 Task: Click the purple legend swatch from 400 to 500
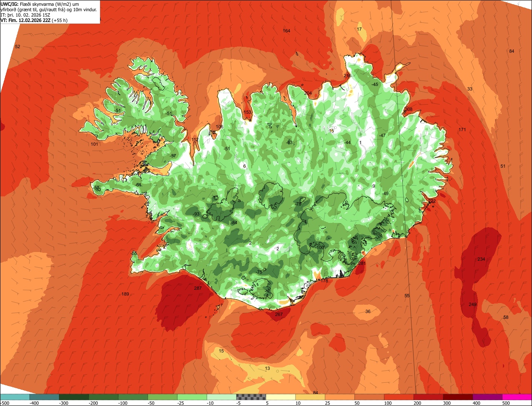point(488,397)
